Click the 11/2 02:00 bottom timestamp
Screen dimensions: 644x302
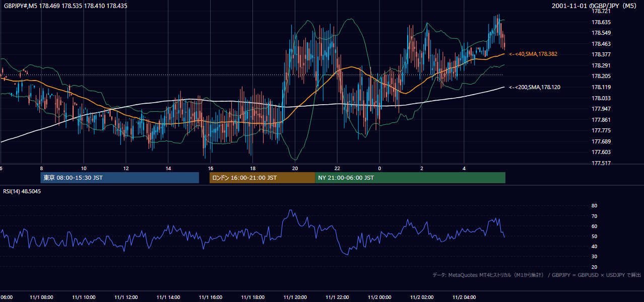pyautogui.click(x=422, y=297)
